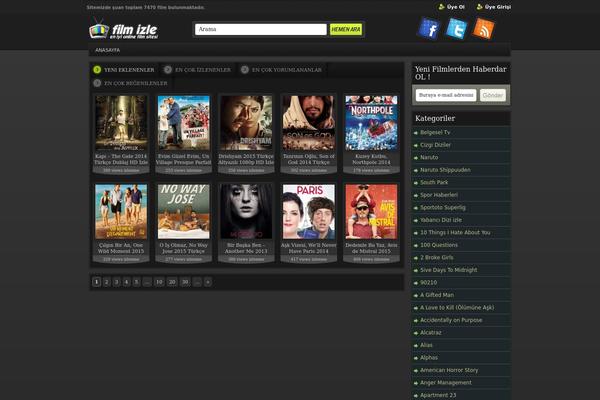Open the Northpole 2014 movie poster

pyautogui.click(x=371, y=123)
